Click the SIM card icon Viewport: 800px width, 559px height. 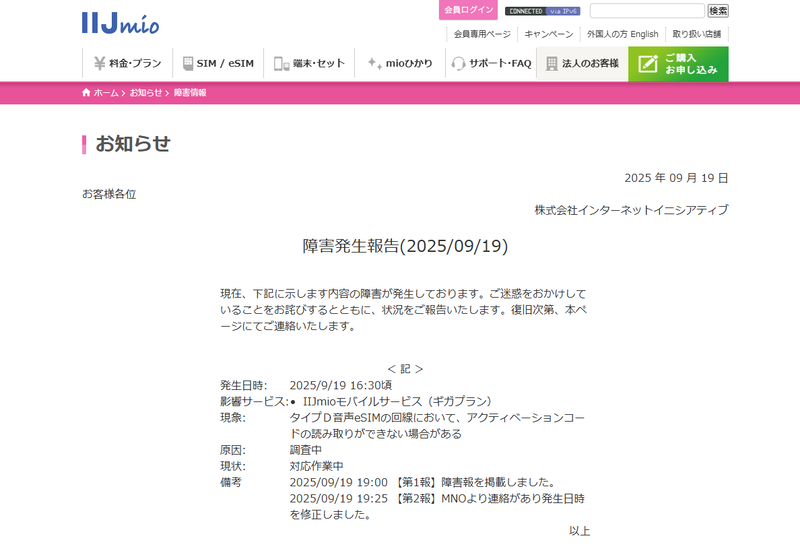coord(188,63)
